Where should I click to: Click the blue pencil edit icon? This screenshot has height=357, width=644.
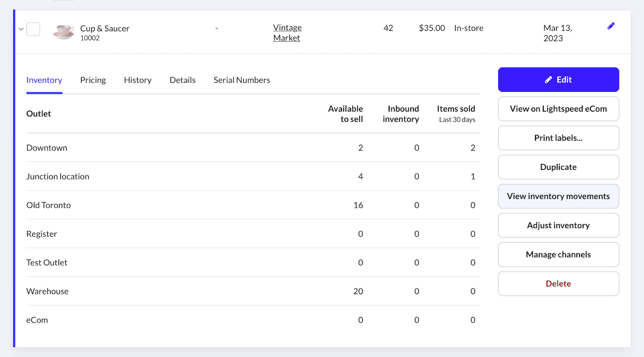(x=611, y=26)
